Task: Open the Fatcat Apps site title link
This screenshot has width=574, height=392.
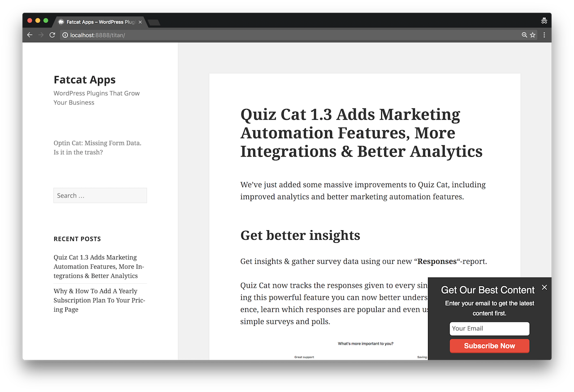Action: click(84, 80)
